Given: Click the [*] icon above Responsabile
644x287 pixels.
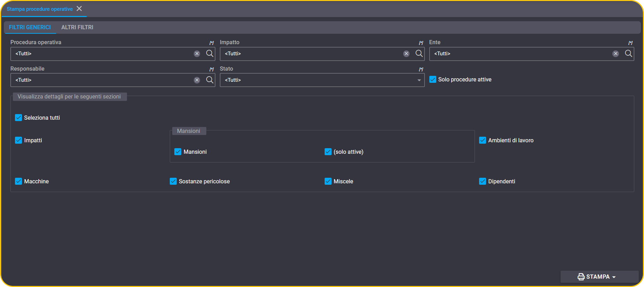Looking at the screenshot, I should (x=212, y=69).
